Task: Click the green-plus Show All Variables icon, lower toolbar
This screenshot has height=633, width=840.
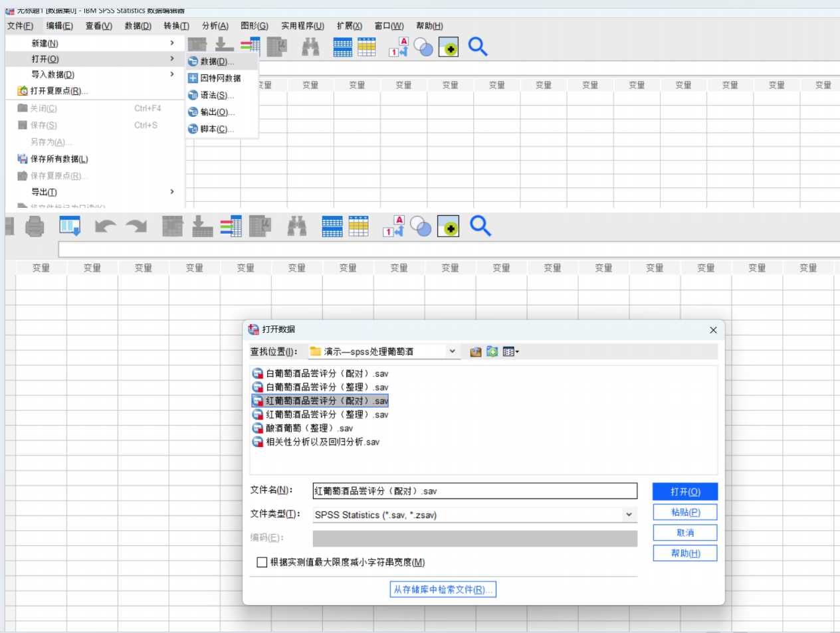Action: click(x=449, y=226)
